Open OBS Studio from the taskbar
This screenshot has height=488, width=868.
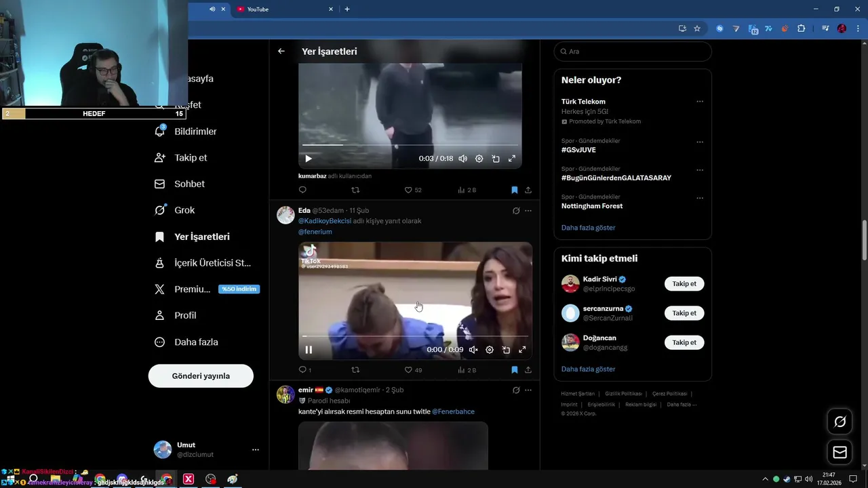(x=211, y=479)
